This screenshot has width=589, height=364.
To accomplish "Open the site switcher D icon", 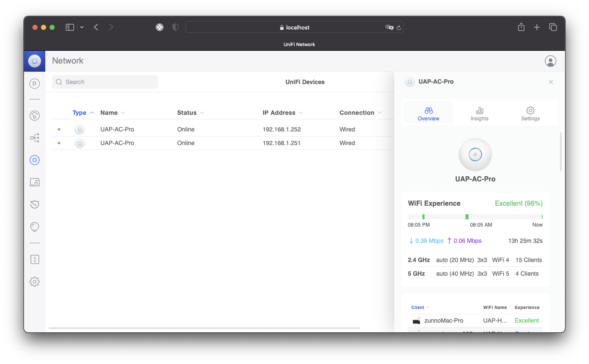I will point(35,84).
